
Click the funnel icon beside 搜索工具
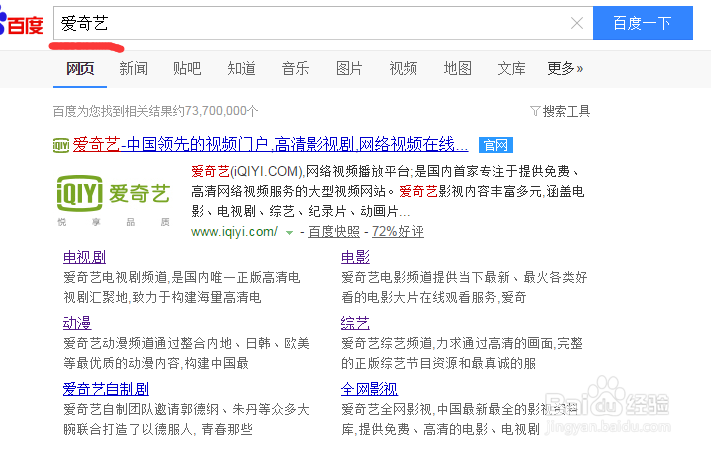pos(535,111)
